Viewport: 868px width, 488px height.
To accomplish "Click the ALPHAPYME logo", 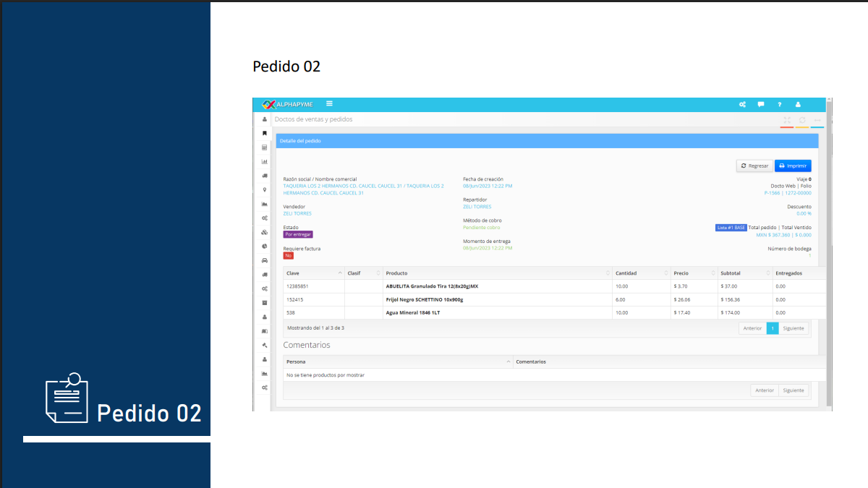I will coord(288,104).
